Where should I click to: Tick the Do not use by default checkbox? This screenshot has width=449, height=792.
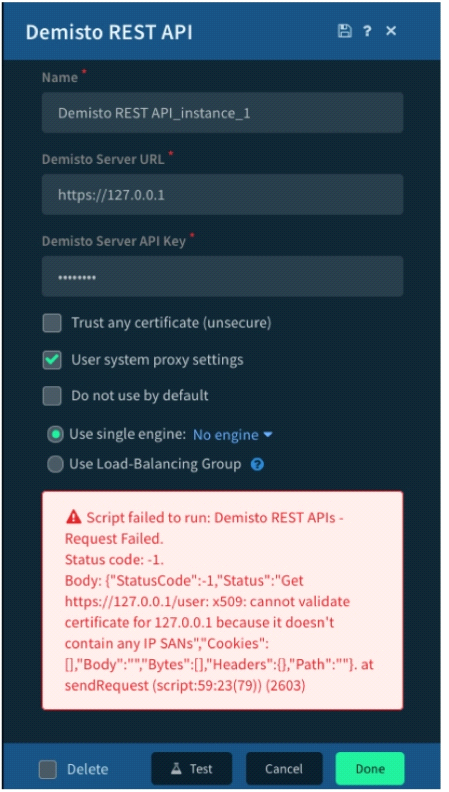(52, 396)
